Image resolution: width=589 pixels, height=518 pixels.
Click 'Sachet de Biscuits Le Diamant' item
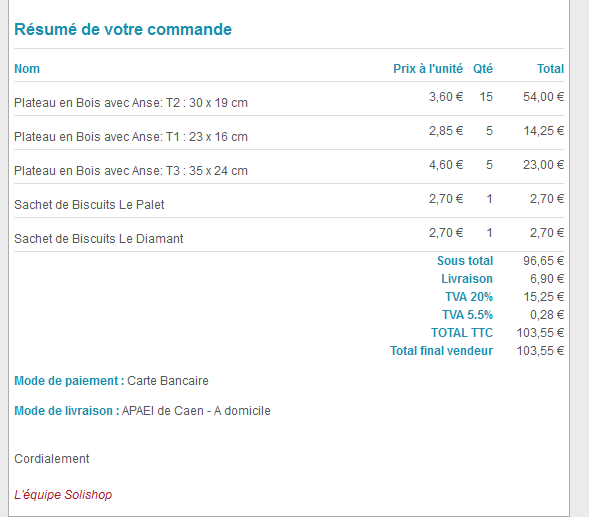tap(98, 239)
